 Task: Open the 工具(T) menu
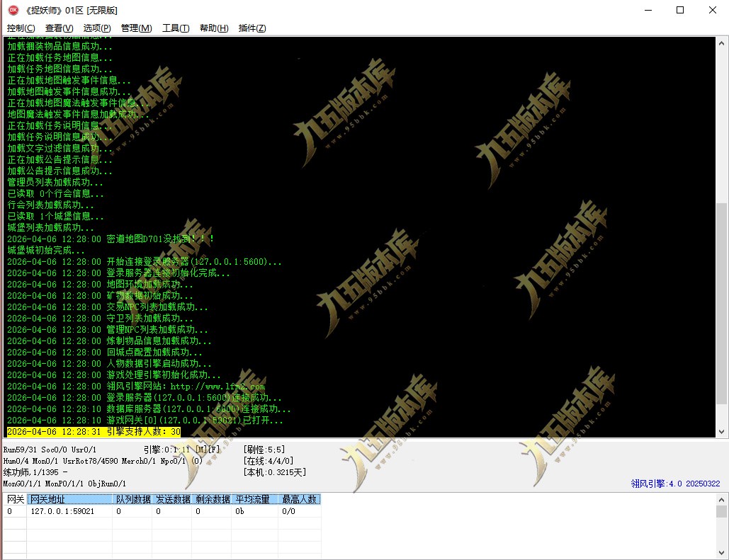[x=176, y=28]
